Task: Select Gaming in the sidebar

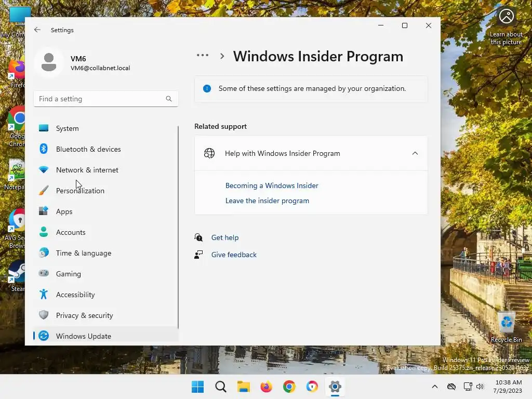Action: (106, 273)
